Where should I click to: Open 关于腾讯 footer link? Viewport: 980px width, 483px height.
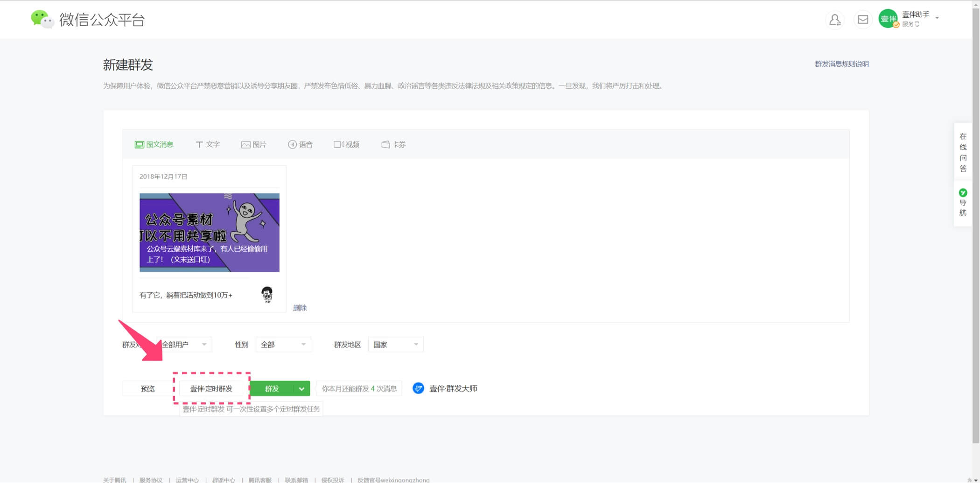114,480
